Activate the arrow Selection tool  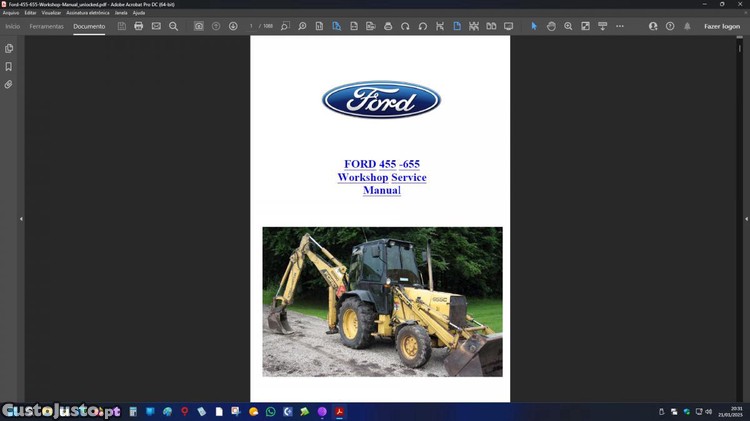tap(534, 26)
